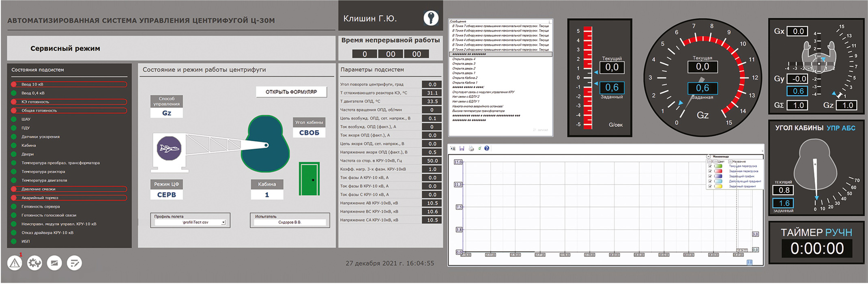868x284 pixels.
Task: Click the red indicator of КЭ готовность
Action: [14, 102]
